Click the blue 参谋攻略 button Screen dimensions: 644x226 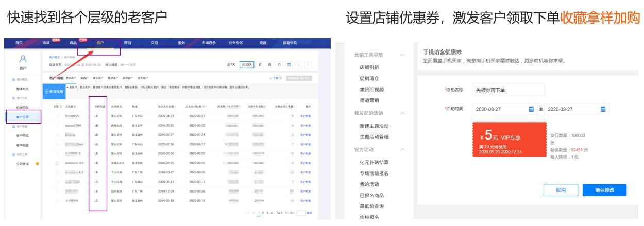(x=54, y=91)
